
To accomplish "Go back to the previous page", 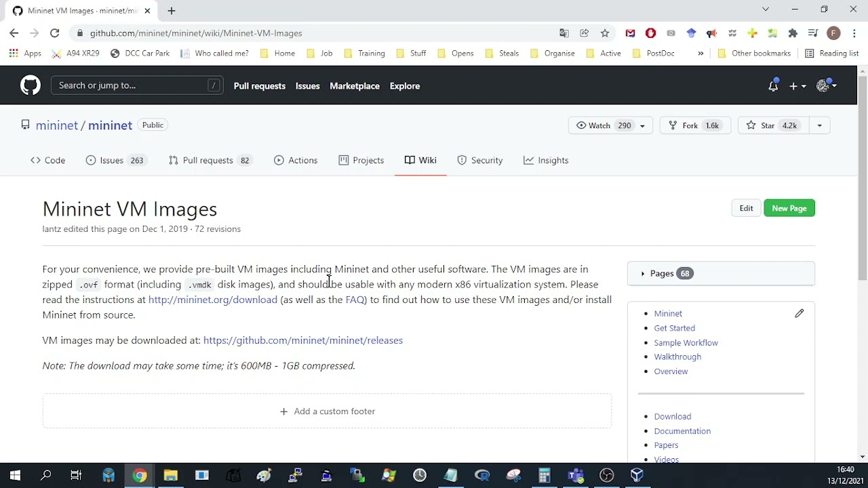I will (x=14, y=33).
